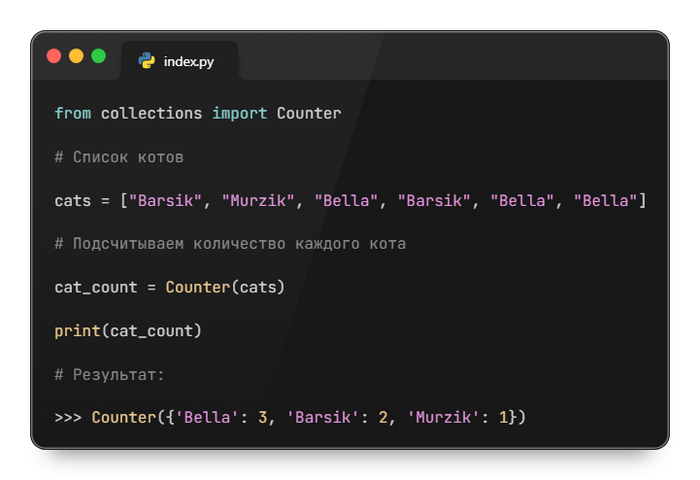Viewport: 700px width, 480px height.
Task: Click the first "Barsik" string in list
Action: [166, 200]
